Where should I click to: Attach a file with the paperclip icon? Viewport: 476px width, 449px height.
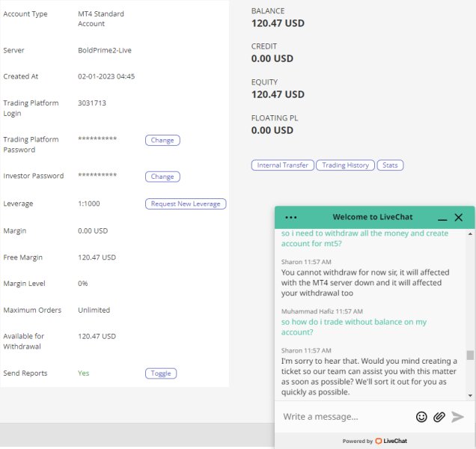pos(439,417)
